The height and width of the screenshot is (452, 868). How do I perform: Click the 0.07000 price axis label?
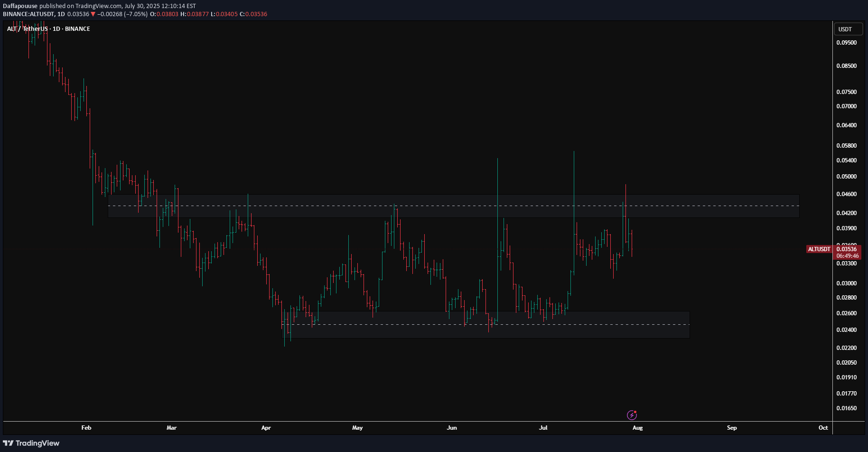[847, 106]
